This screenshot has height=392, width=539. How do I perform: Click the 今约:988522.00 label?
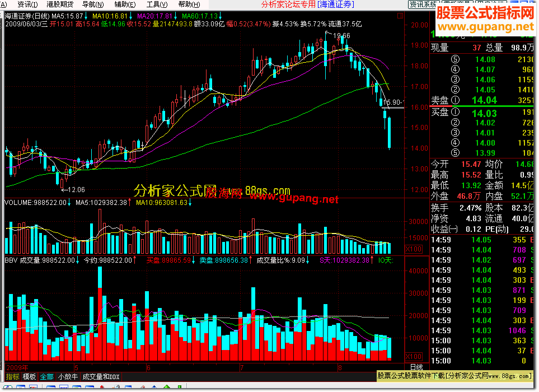(x=108, y=260)
